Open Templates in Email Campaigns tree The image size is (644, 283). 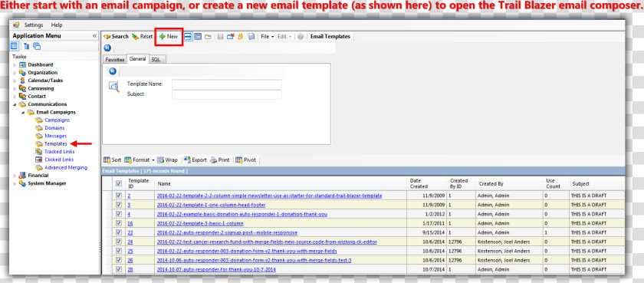click(x=56, y=143)
